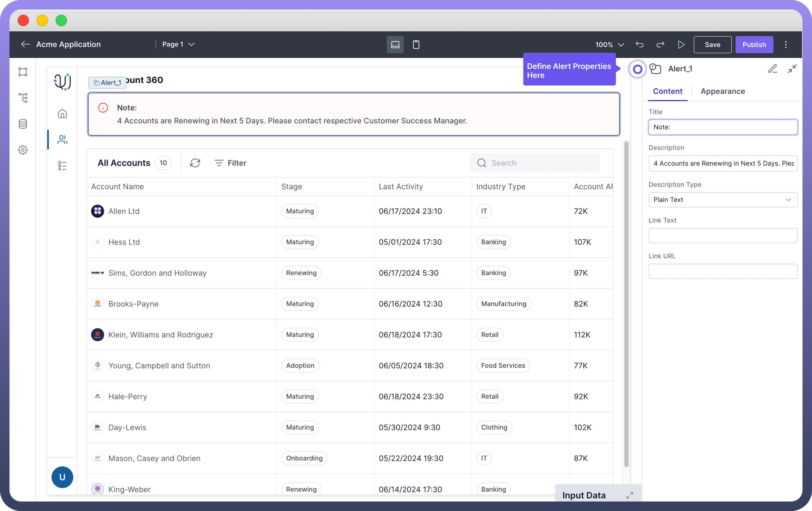The height and width of the screenshot is (511, 812).
Task: Open the database icon in left rail
Action: (23, 124)
